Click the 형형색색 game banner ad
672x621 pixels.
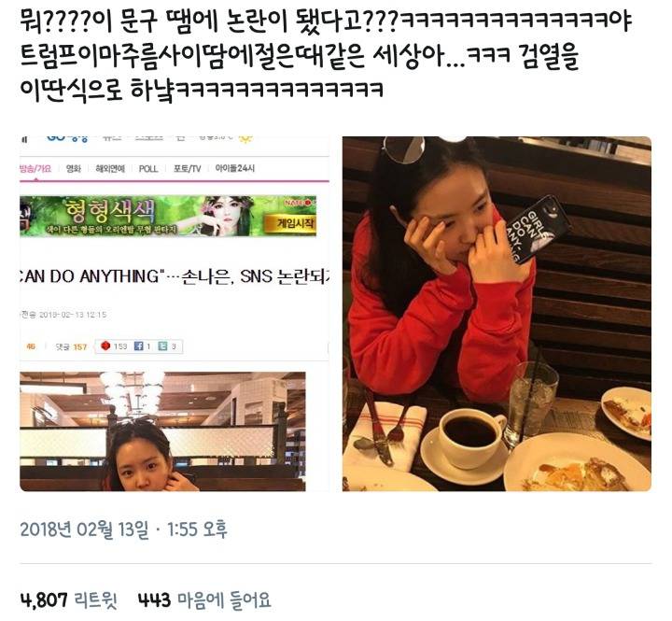coord(168,216)
